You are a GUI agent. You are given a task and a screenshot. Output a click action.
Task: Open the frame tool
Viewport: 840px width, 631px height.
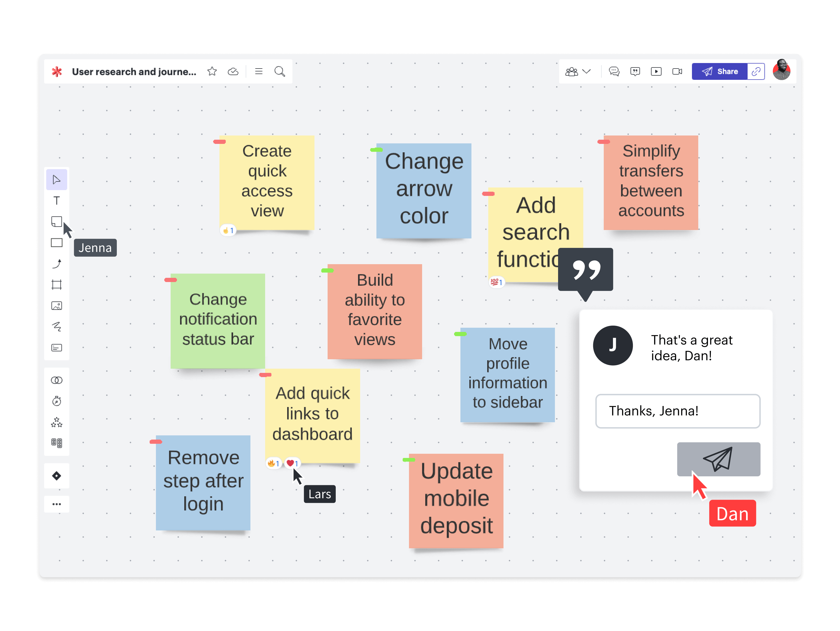click(57, 285)
